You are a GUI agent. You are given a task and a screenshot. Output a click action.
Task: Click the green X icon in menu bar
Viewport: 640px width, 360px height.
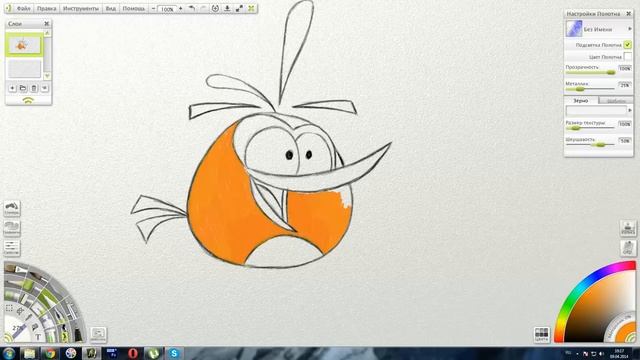click(251, 8)
